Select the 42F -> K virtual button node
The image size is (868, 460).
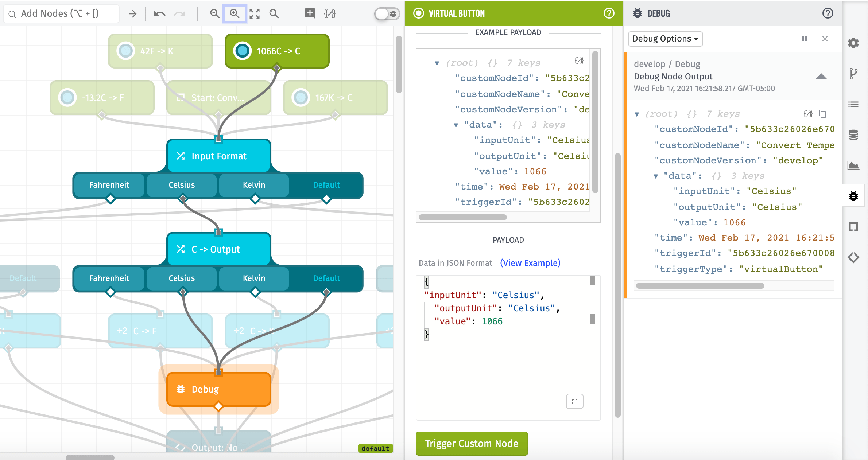160,51
